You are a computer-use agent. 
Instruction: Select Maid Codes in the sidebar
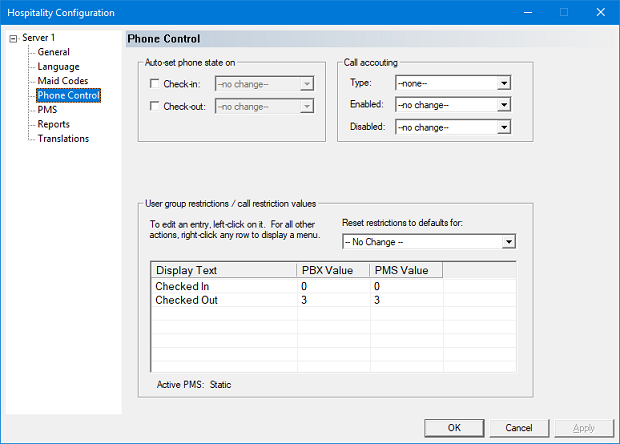coord(63,81)
